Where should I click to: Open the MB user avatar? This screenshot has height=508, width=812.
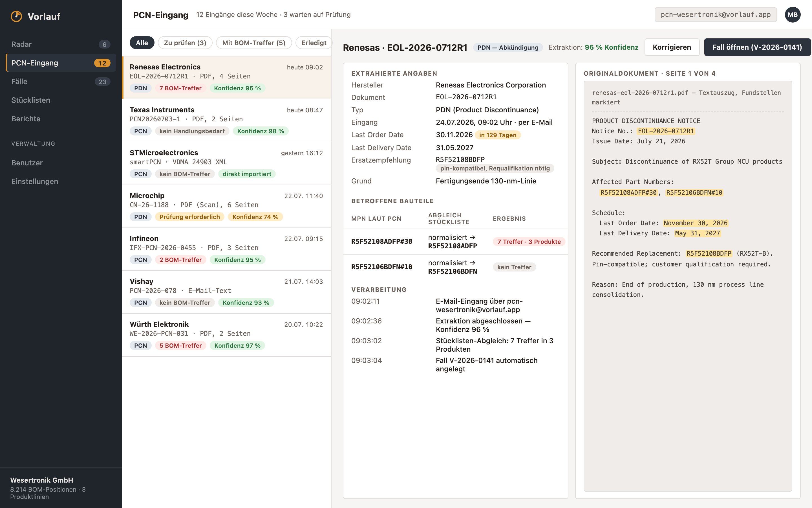[x=793, y=15]
